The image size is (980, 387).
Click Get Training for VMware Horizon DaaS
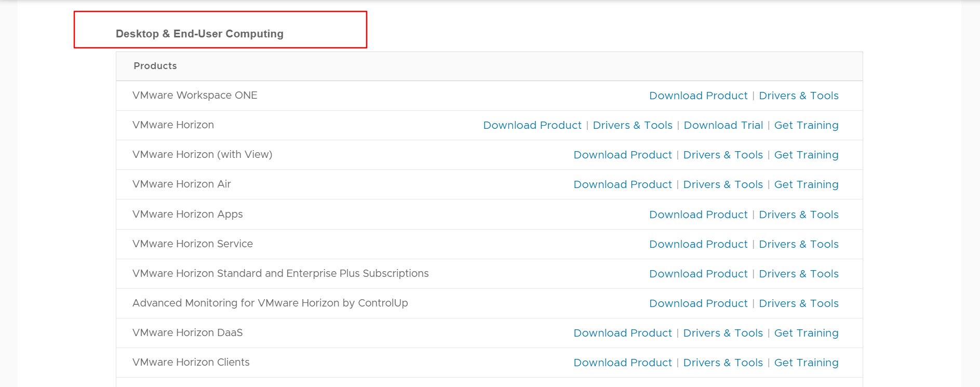(x=807, y=333)
